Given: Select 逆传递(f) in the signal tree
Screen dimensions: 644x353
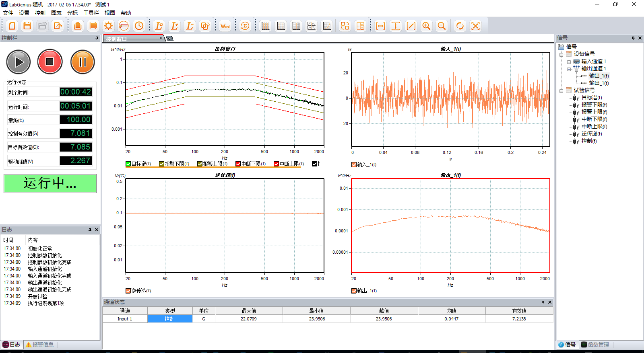Looking at the screenshot, I should [x=592, y=134].
